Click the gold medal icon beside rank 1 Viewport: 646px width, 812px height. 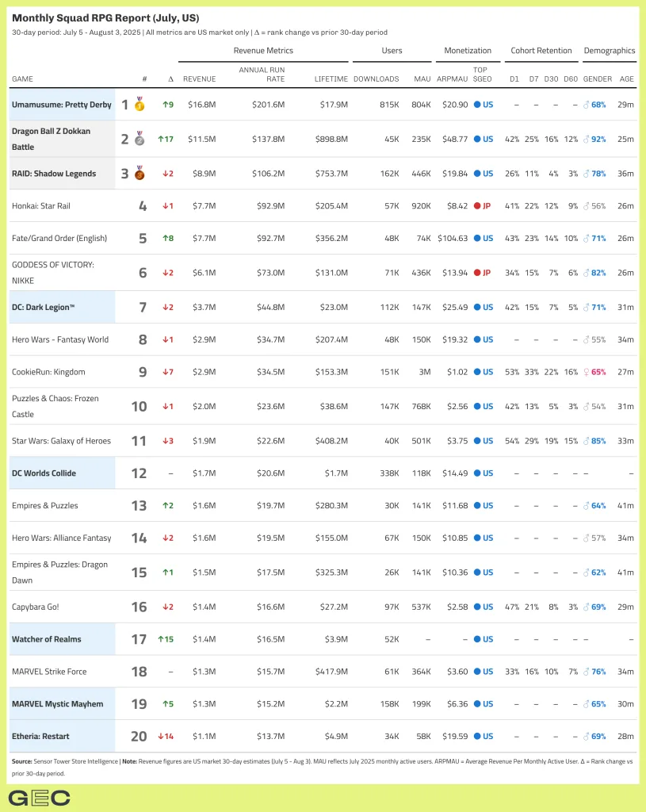pyautogui.click(x=140, y=105)
